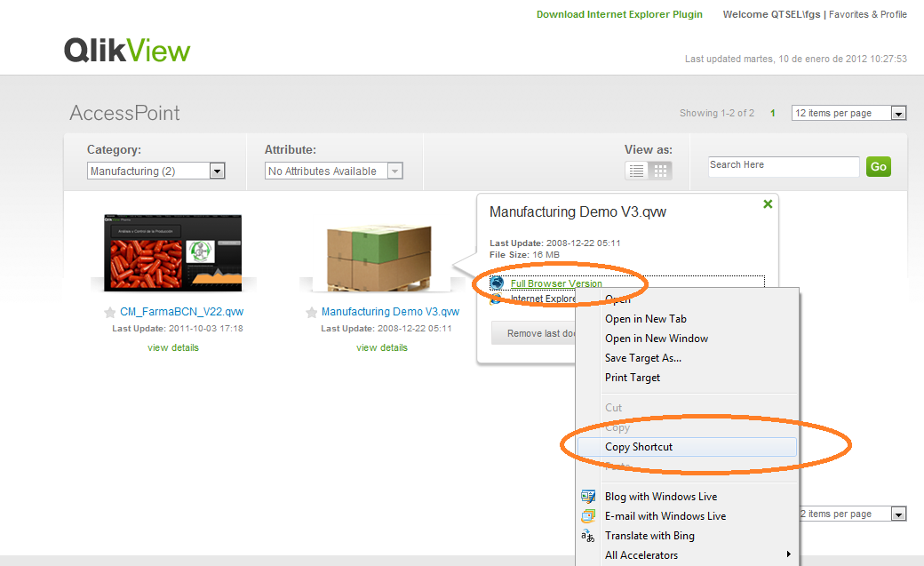This screenshot has width=924, height=566.
Task: Star CM_FarmaBCN_V22.qvw as favorite
Action: [x=109, y=313]
